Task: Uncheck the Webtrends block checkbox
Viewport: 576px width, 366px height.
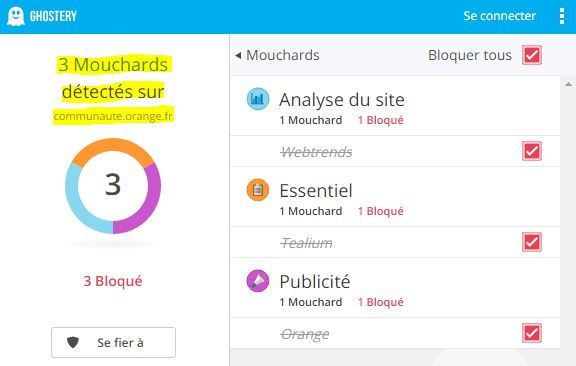Action: coord(532,151)
